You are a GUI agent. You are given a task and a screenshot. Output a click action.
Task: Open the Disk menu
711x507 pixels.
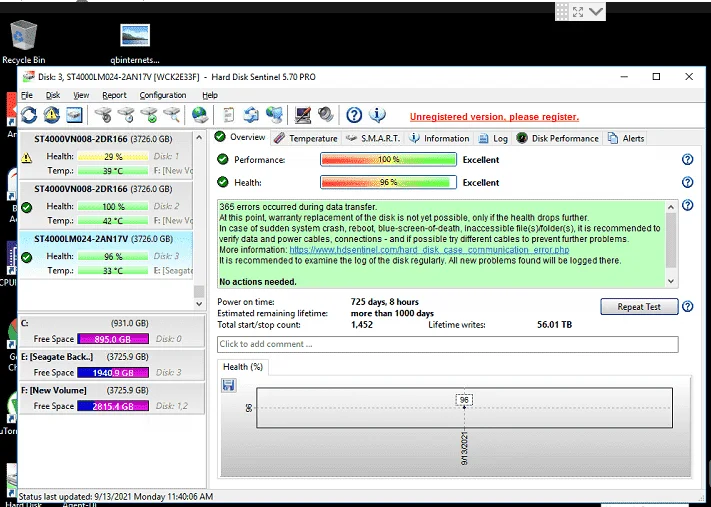pos(53,95)
